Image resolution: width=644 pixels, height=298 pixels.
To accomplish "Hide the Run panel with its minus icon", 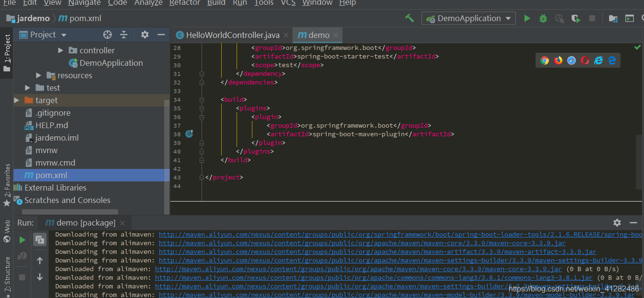I will pyautogui.click(x=634, y=223).
